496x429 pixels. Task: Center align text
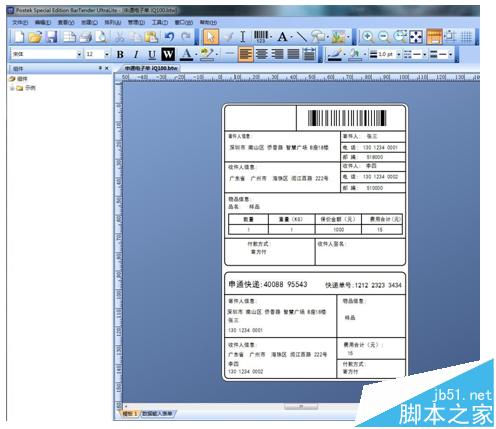262,54
